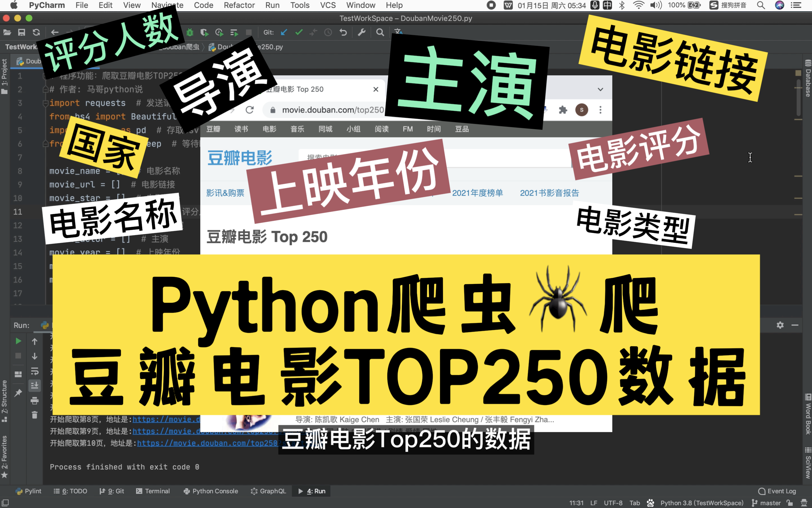
Task: Click Git commit checkmark icon
Action: tap(299, 33)
